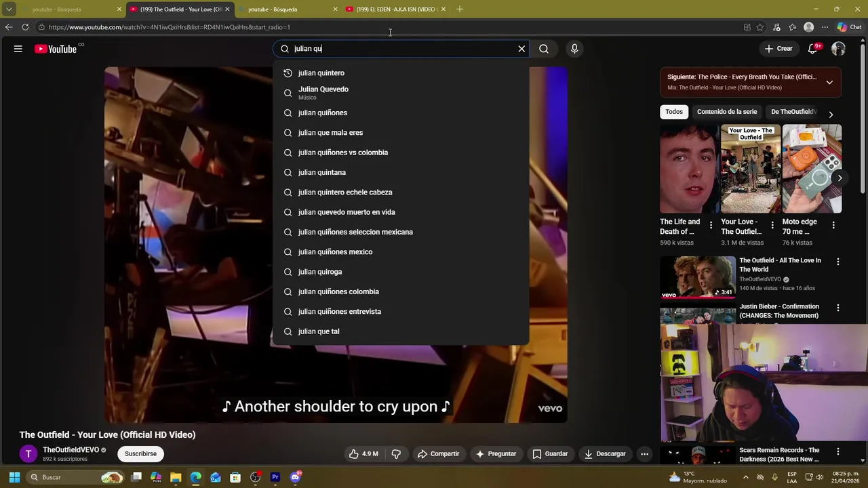
Task: Open TheOutfieldVEVO channel avatar
Action: click(28, 454)
